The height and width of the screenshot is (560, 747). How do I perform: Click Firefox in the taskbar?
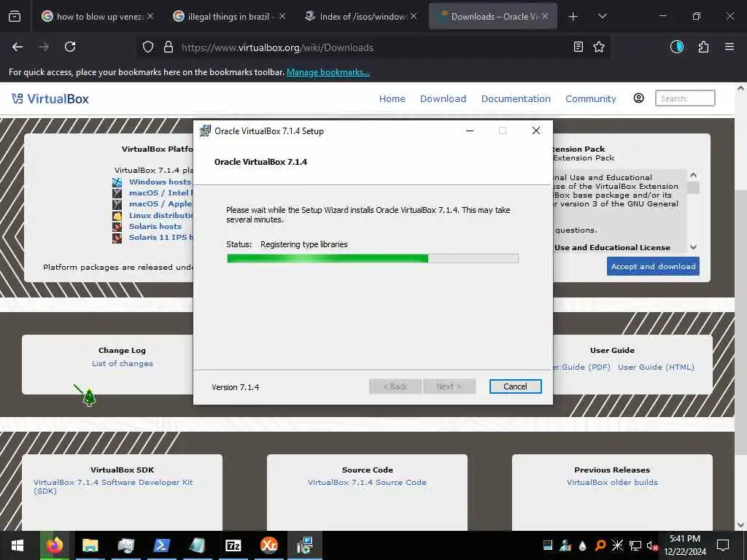54,545
